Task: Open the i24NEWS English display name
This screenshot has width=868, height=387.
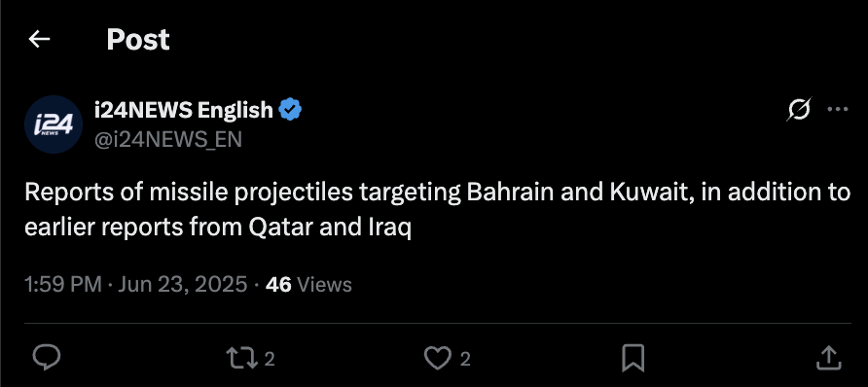Action: pyautogui.click(x=184, y=110)
